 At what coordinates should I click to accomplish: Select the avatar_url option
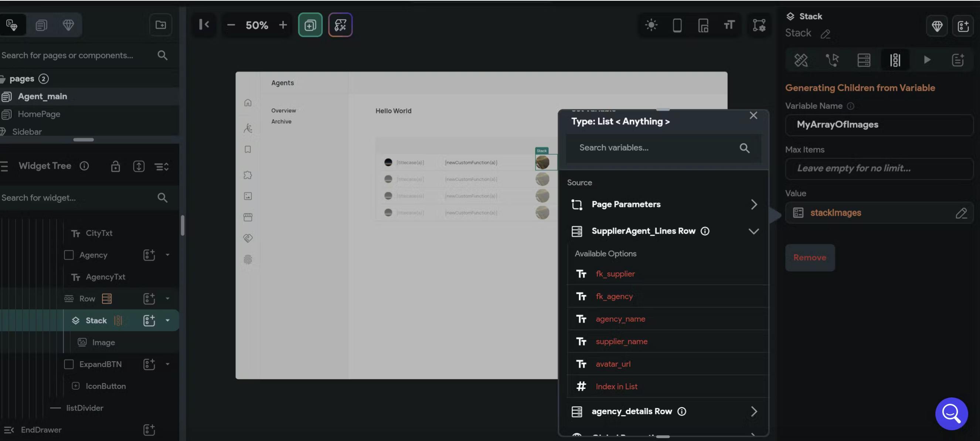(x=613, y=364)
